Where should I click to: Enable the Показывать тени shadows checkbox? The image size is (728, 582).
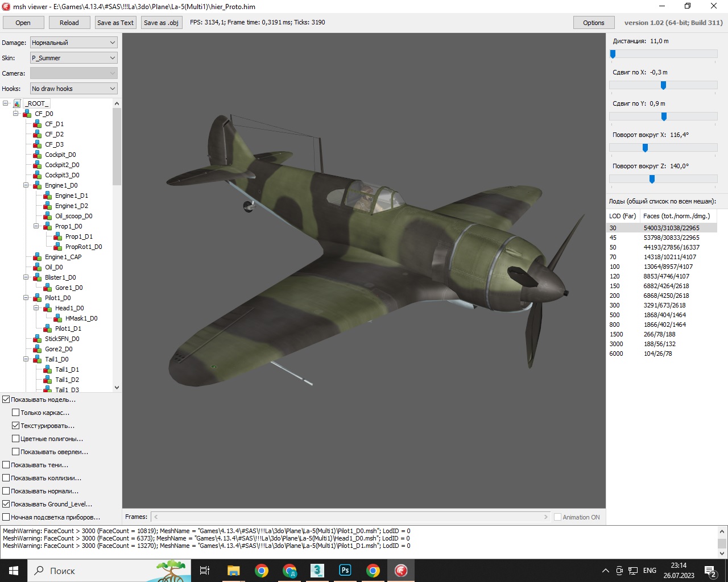[6, 465]
